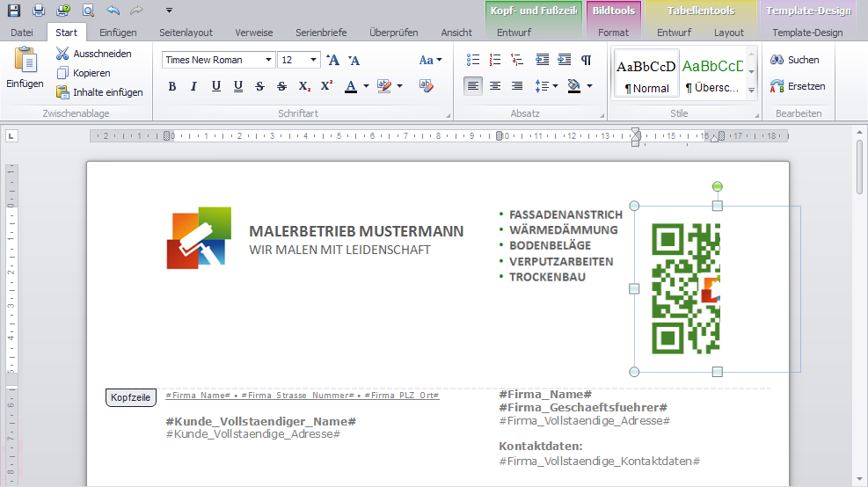Decrease font size with the smaller A icon

[x=354, y=60]
